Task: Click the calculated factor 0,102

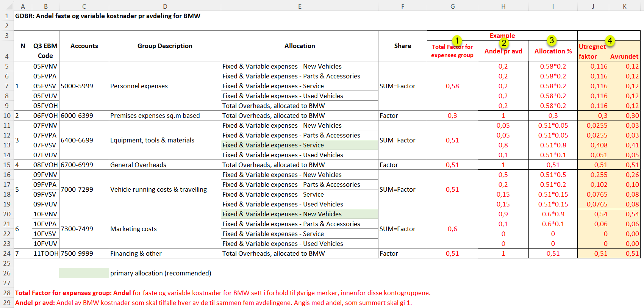Action: pos(593,184)
